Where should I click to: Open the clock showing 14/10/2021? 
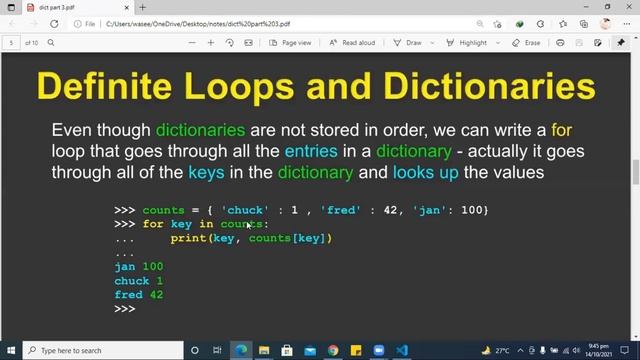click(599, 350)
